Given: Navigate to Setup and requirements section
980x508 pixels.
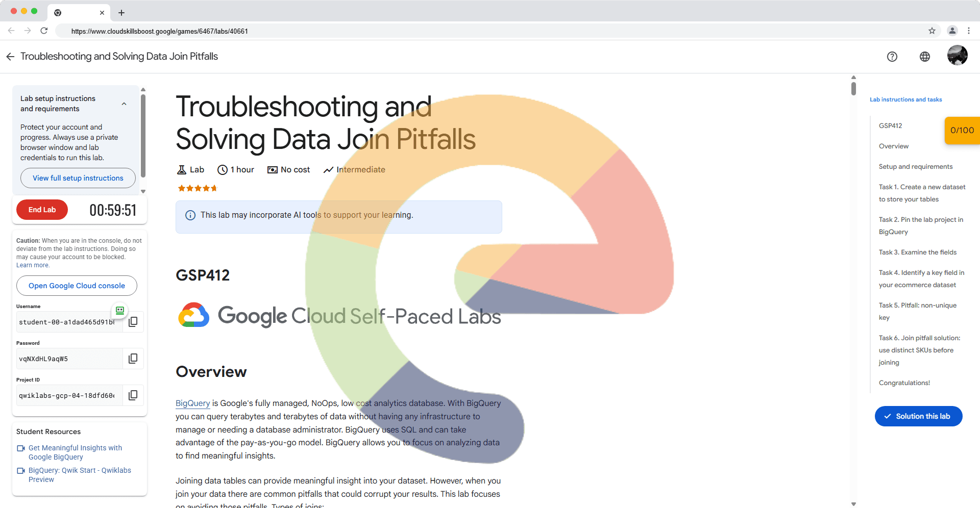Looking at the screenshot, I should click(x=915, y=167).
